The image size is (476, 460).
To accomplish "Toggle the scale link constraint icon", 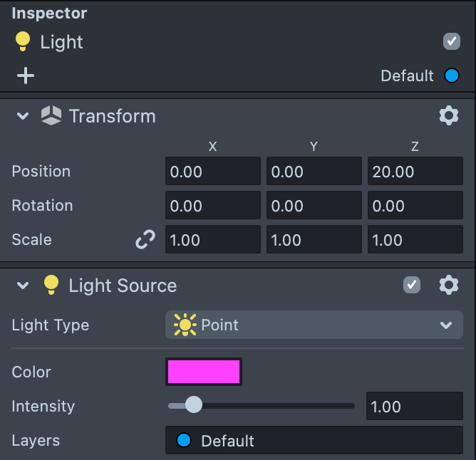I will 145,240.
